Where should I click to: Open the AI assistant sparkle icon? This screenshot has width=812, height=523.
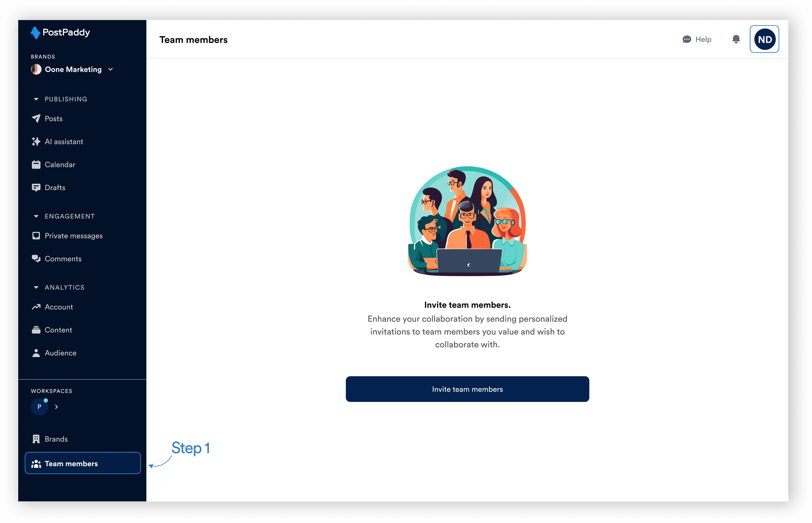(36, 142)
